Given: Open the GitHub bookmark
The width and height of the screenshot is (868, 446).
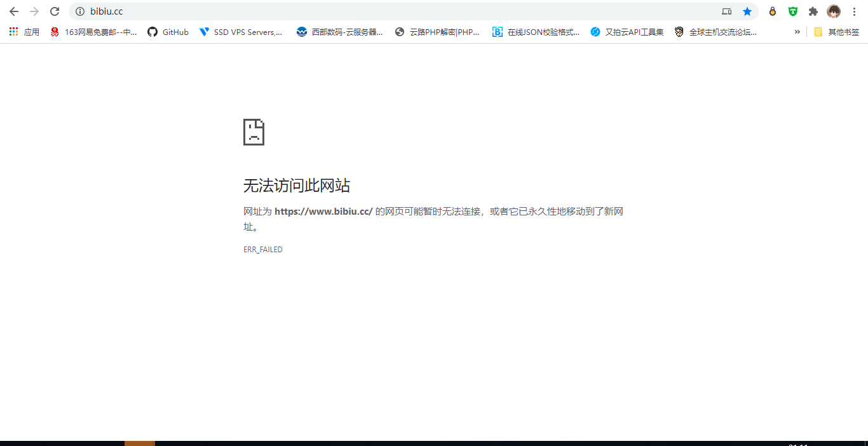Looking at the screenshot, I should 168,32.
